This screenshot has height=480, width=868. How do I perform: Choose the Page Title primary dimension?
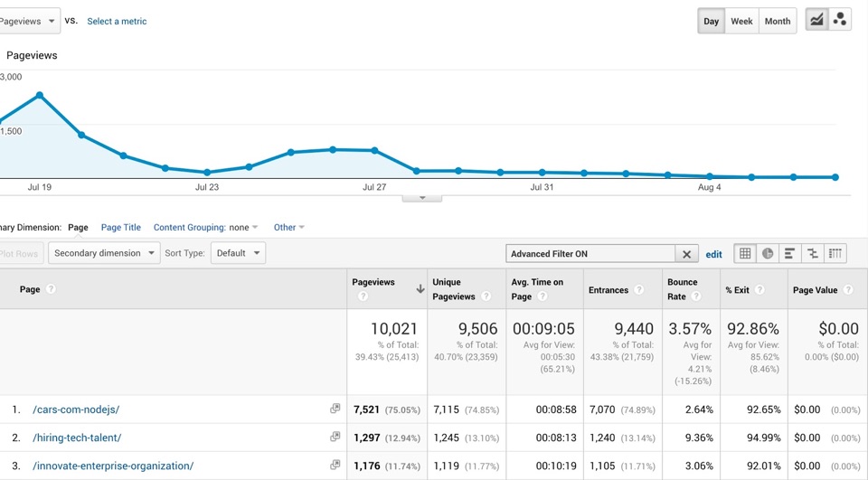coord(120,227)
